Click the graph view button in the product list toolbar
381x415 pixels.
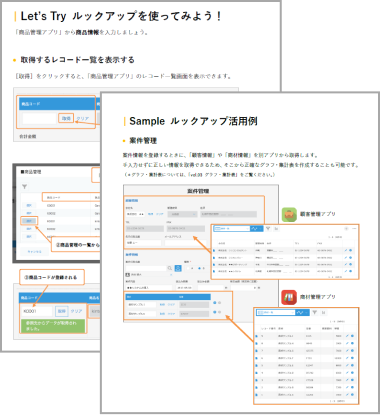303,312
